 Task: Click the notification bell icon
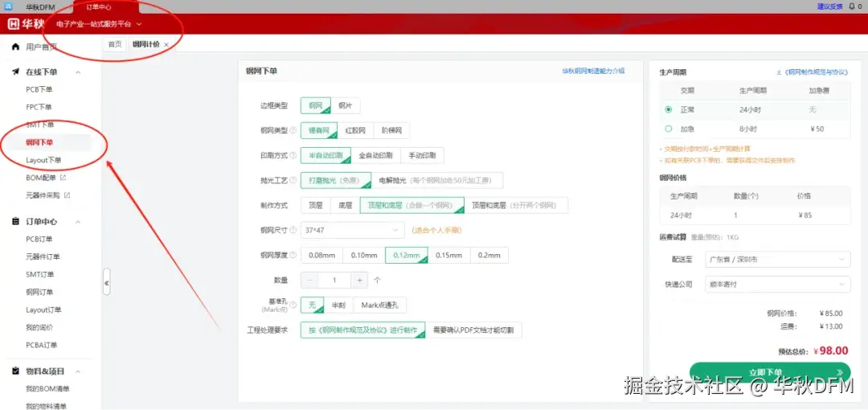(851, 6)
